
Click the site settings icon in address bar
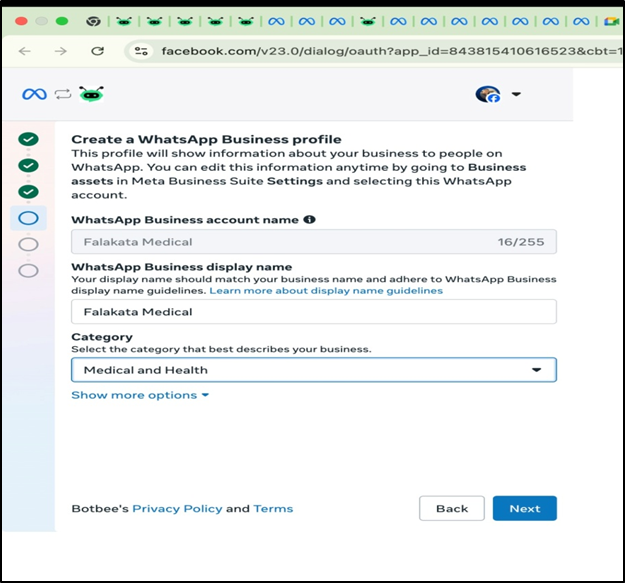[141, 51]
